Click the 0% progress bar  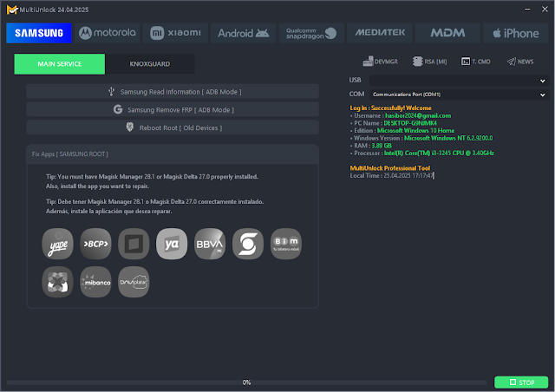(x=246, y=382)
